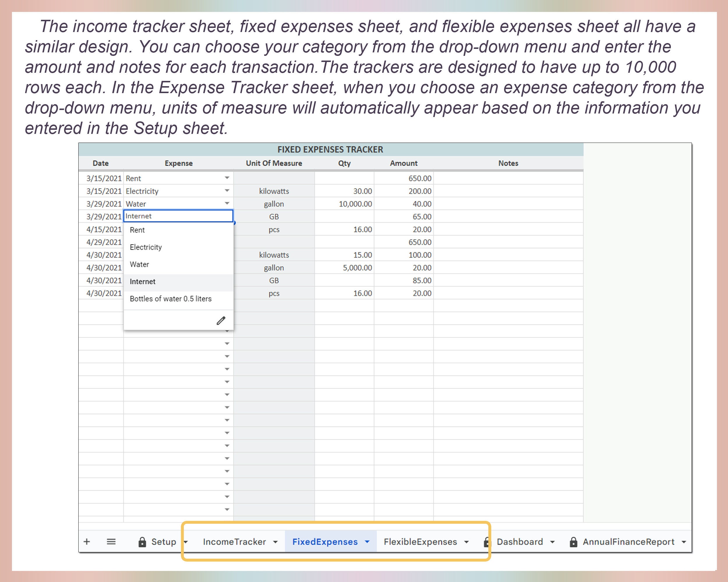Open the FixedExpenses tab dropdown arrow
This screenshot has width=728, height=582.
[367, 542]
